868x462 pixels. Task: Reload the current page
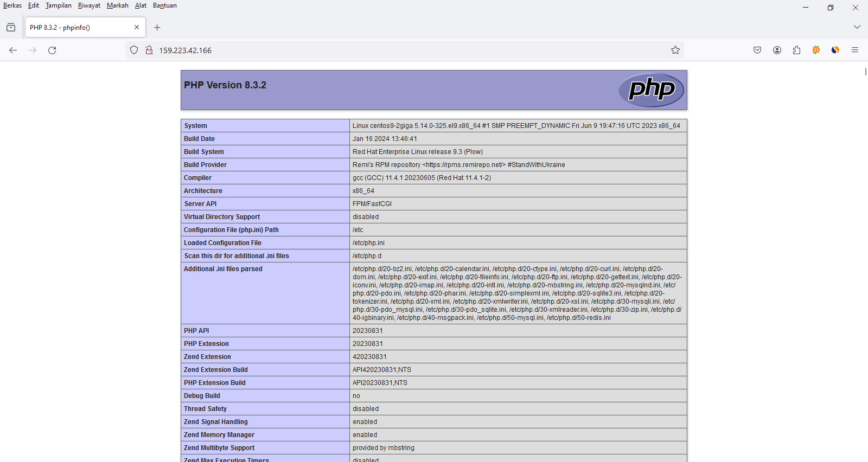point(52,50)
